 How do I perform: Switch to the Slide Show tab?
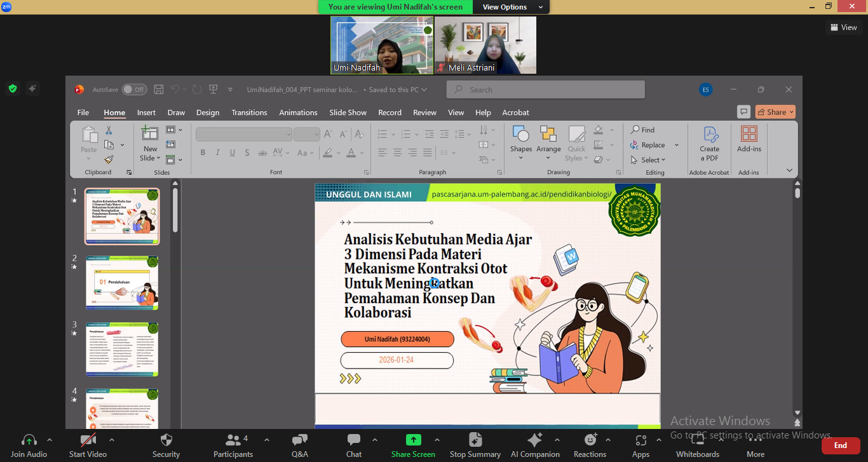click(x=348, y=112)
